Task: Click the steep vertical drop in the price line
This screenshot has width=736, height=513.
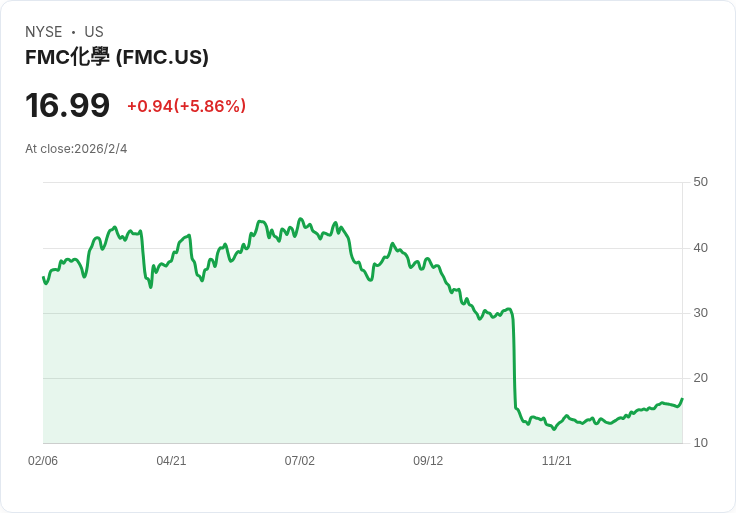Action: [x=514, y=360]
